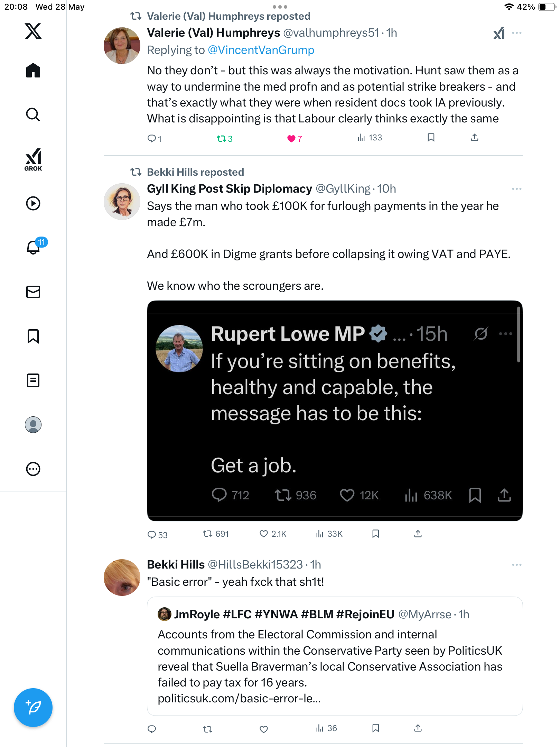Open Grok from the sidebar
This screenshot has height=747, width=560.
pyautogui.click(x=33, y=159)
